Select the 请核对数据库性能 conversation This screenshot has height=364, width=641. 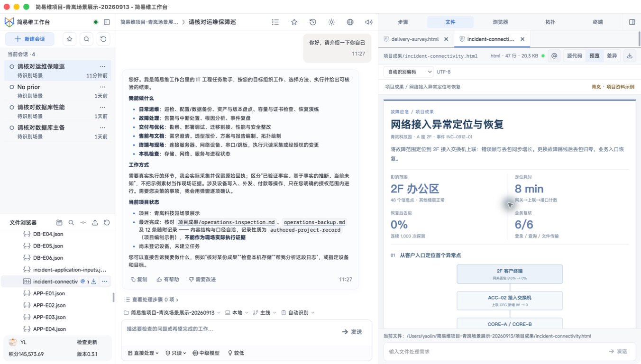pyautogui.click(x=57, y=111)
